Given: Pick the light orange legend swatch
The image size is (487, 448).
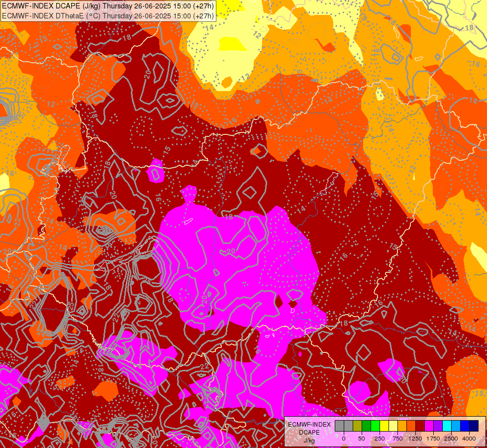Looking at the screenshot, I should [x=402, y=426].
